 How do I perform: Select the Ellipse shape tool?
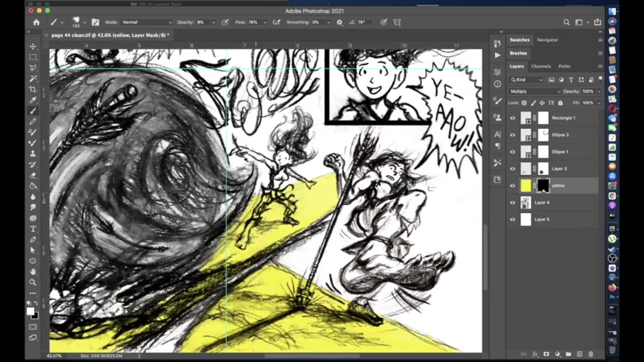coord(33,261)
